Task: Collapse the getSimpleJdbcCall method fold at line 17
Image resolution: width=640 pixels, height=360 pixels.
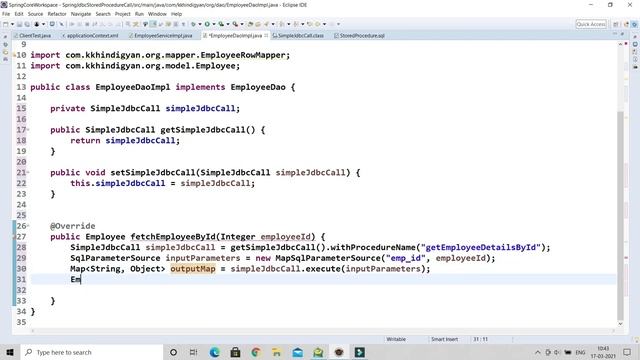Action: point(28,130)
